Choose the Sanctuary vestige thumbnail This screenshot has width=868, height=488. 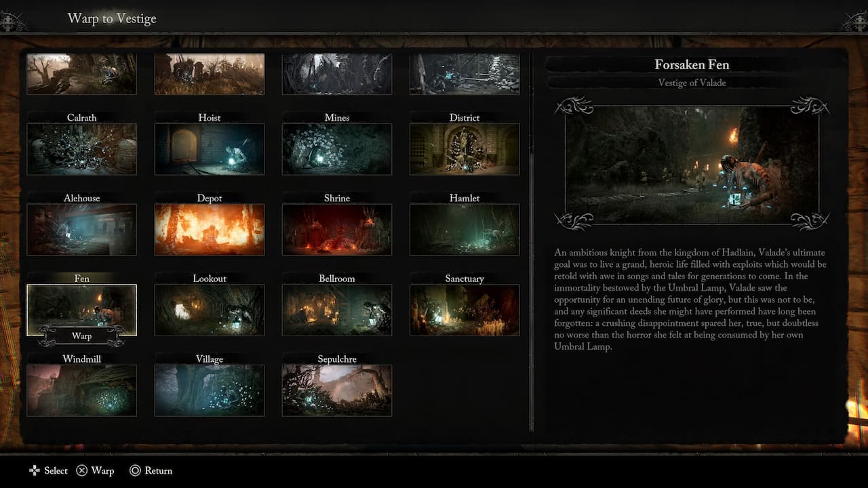pyautogui.click(x=465, y=310)
